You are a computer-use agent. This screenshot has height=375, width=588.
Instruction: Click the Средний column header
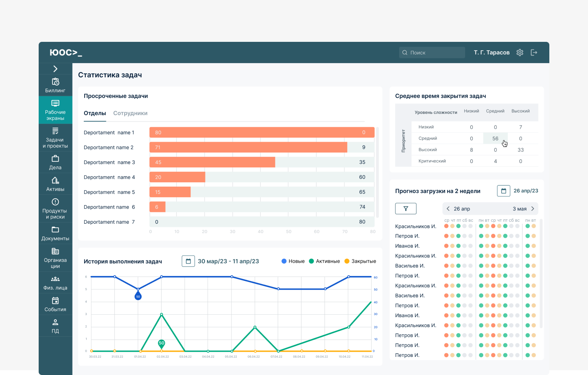[x=495, y=111]
